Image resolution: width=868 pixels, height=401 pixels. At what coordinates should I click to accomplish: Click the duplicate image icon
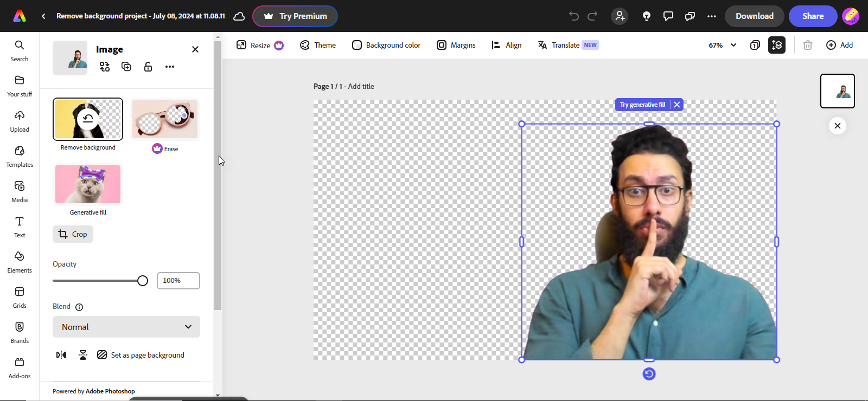(x=126, y=67)
